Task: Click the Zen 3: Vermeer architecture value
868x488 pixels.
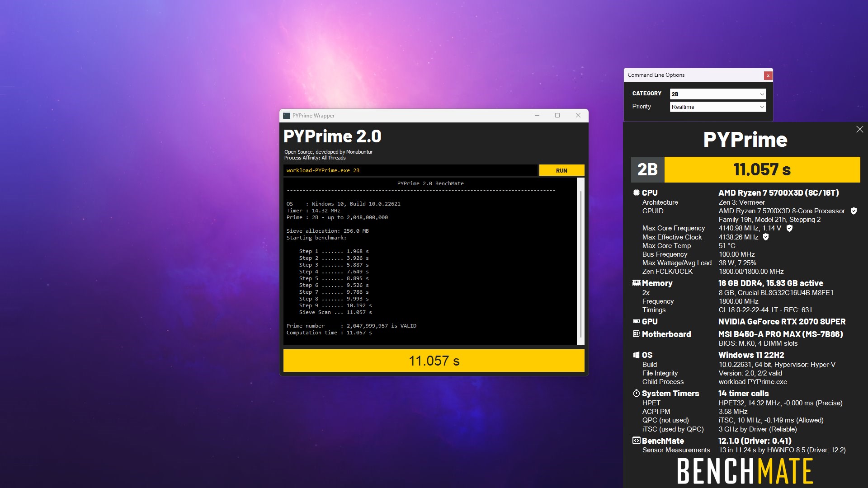Action: point(741,202)
